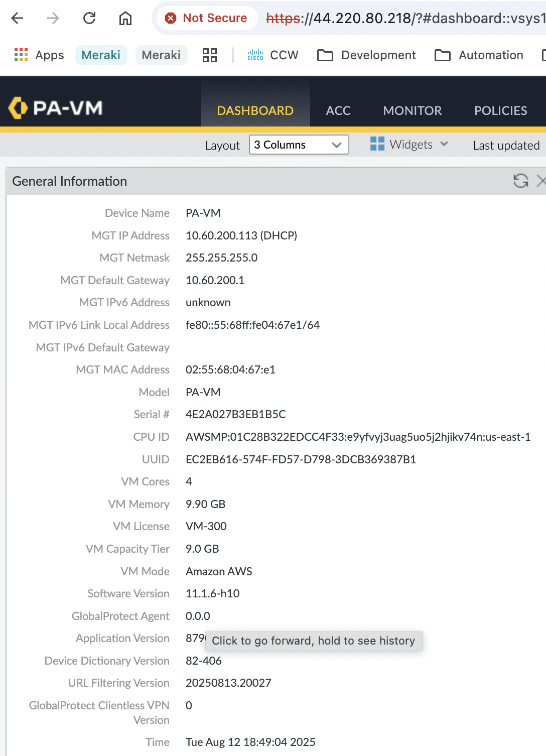
Task: Click the Last updated label
Action: point(506,145)
